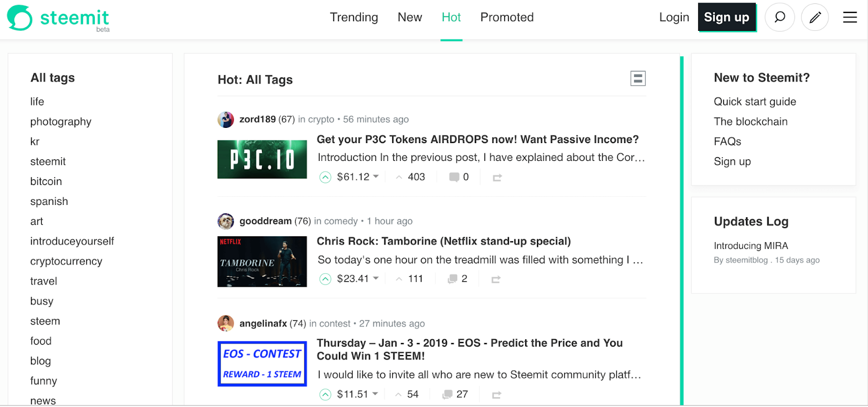868x407 pixels.
Task: Click the Sign up button in header
Action: [726, 17]
